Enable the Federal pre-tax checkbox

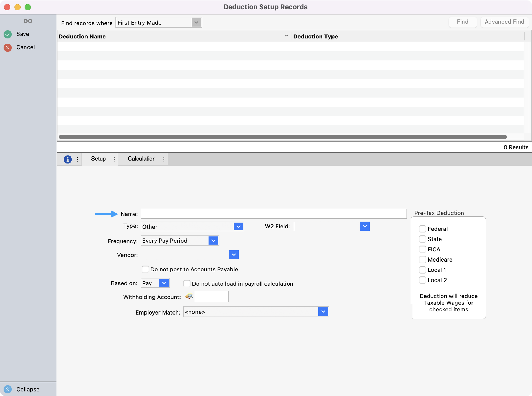[422, 229]
